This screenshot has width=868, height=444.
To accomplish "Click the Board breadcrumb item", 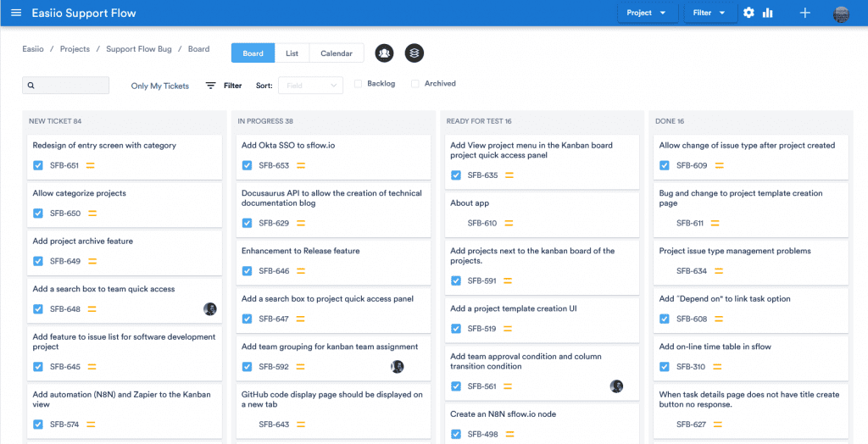I will click(198, 48).
